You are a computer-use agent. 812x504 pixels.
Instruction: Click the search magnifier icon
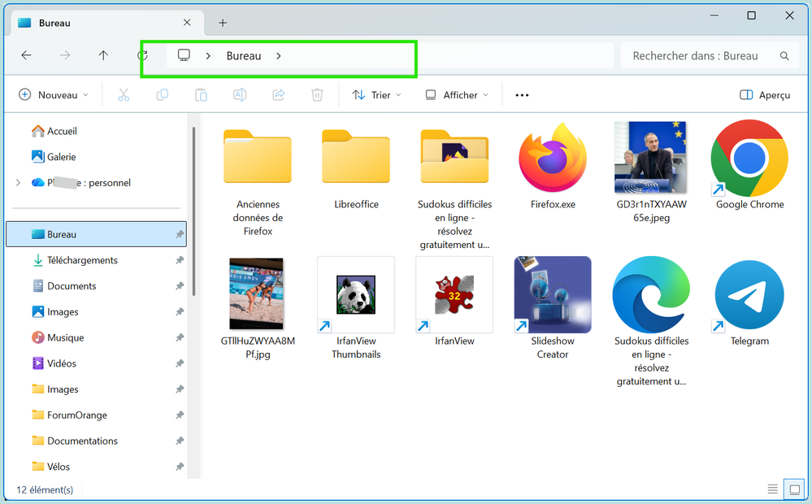pos(784,56)
